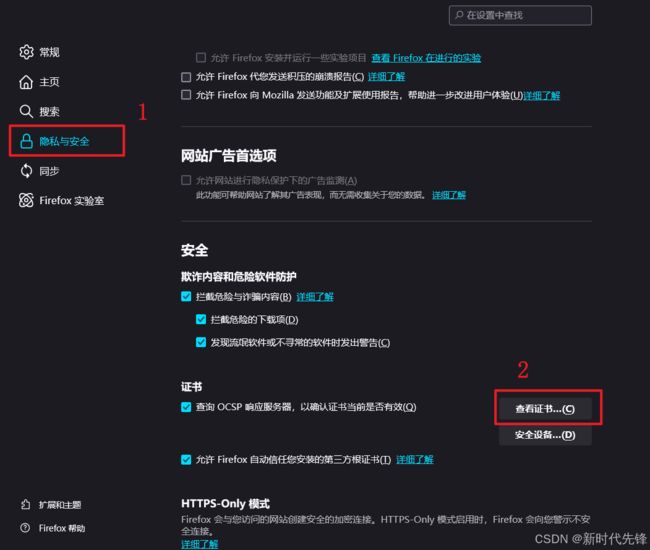
Task: Click the lock icon beside 隐私与安全
Action: click(26, 141)
